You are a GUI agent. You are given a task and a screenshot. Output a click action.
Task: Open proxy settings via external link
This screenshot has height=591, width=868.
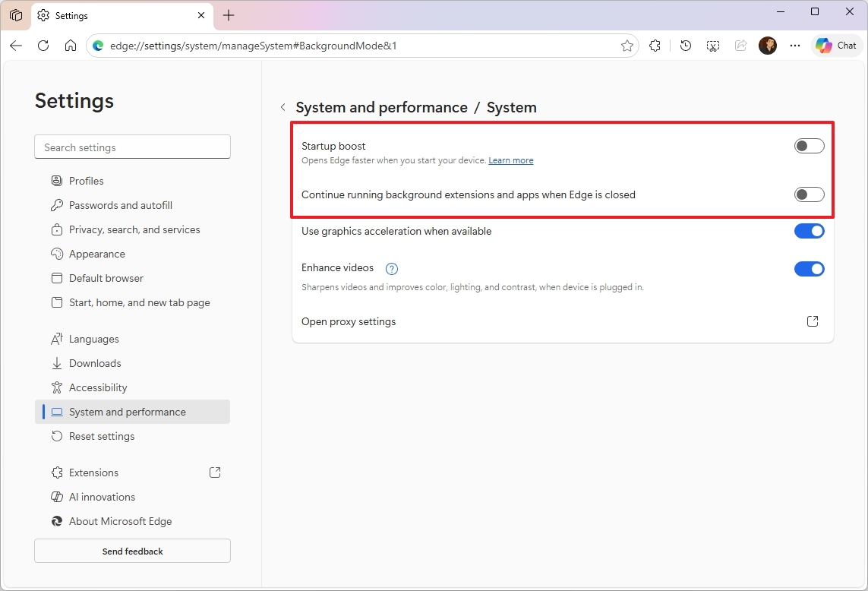(x=812, y=321)
